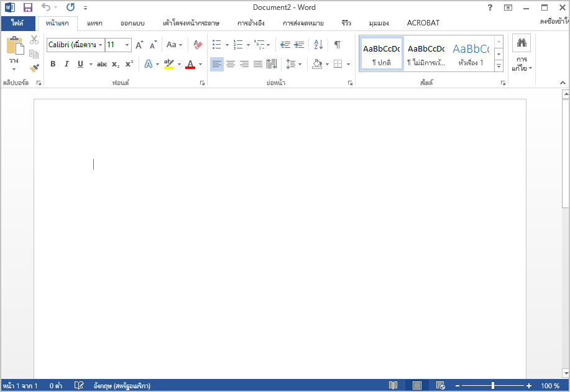The image size is (570, 392).
Task: Open the Paste options dropdown arrow
Action: 14,69
